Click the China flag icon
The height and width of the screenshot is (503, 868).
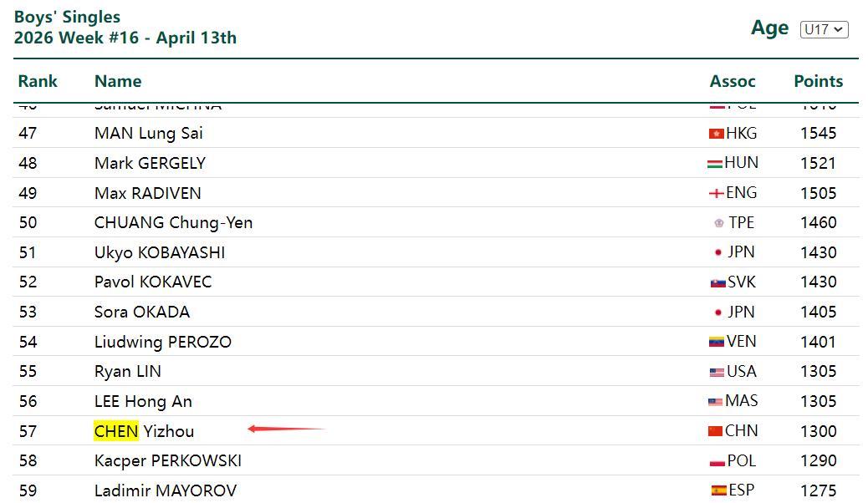click(x=715, y=431)
